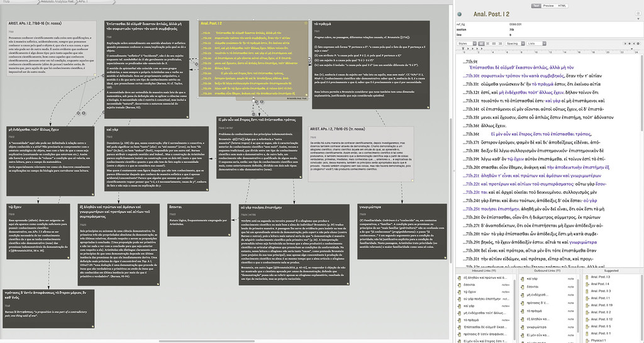Click the map view horizontal scrollbar
The height and width of the screenshot is (343, 644).
[206, 341]
